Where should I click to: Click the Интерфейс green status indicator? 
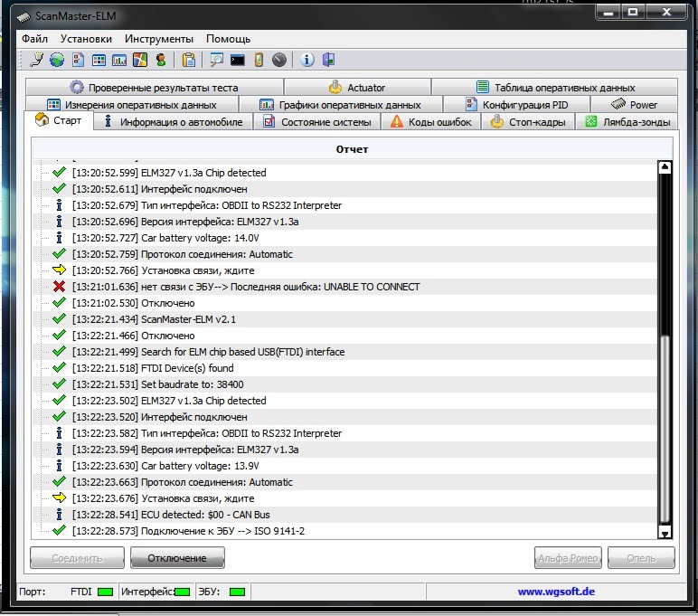182,592
